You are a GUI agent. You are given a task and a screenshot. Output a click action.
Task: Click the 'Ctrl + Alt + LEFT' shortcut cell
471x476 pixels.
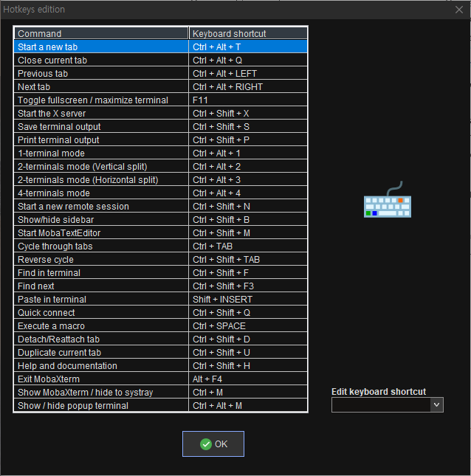[x=248, y=74]
